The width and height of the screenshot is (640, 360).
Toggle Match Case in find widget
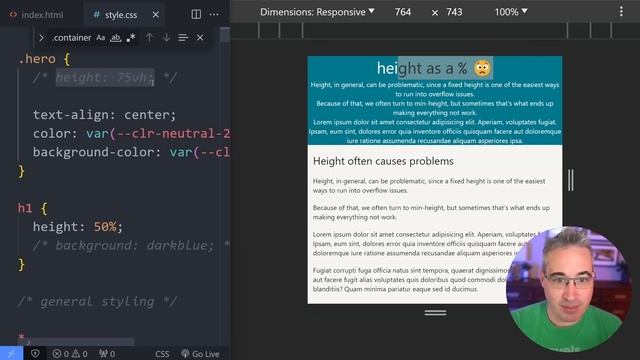pyautogui.click(x=100, y=38)
